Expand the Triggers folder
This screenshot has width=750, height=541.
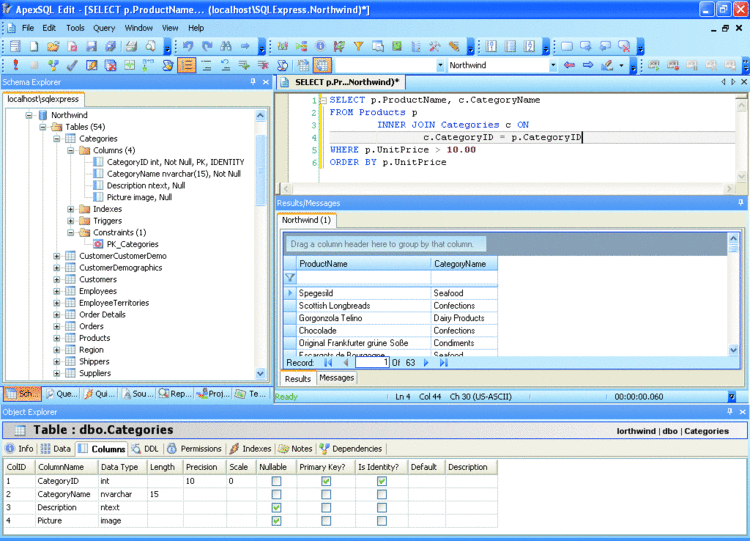[x=71, y=221]
